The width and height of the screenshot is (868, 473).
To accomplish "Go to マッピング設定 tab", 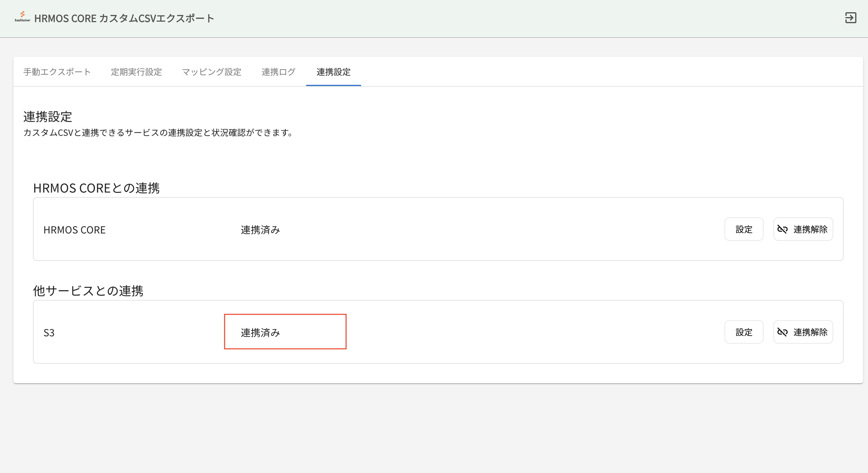I will (212, 72).
